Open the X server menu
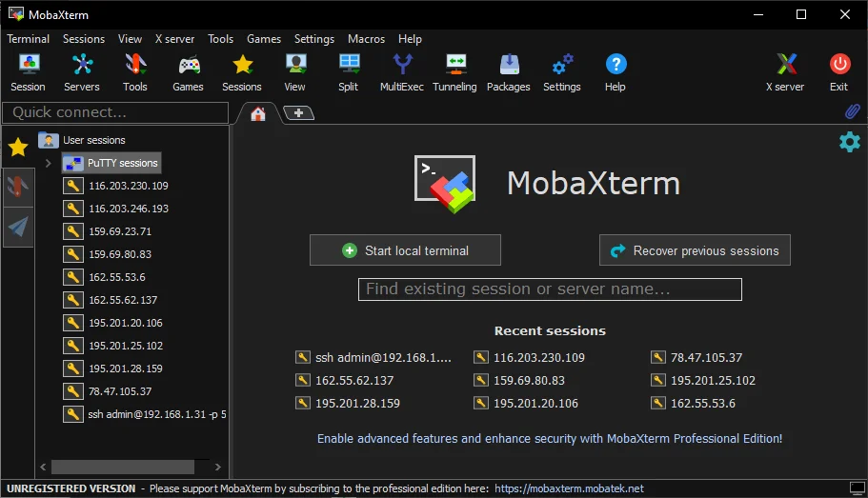This screenshot has height=498, width=868. tap(175, 39)
